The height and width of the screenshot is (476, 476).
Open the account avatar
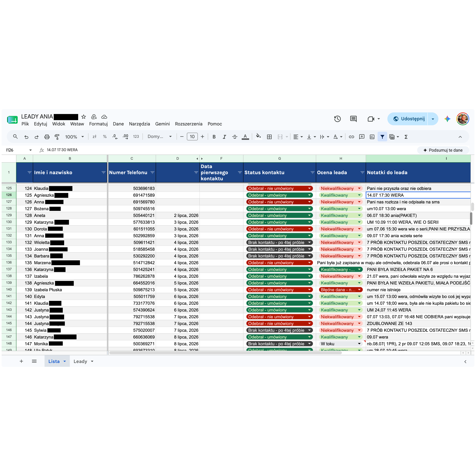click(x=463, y=119)
